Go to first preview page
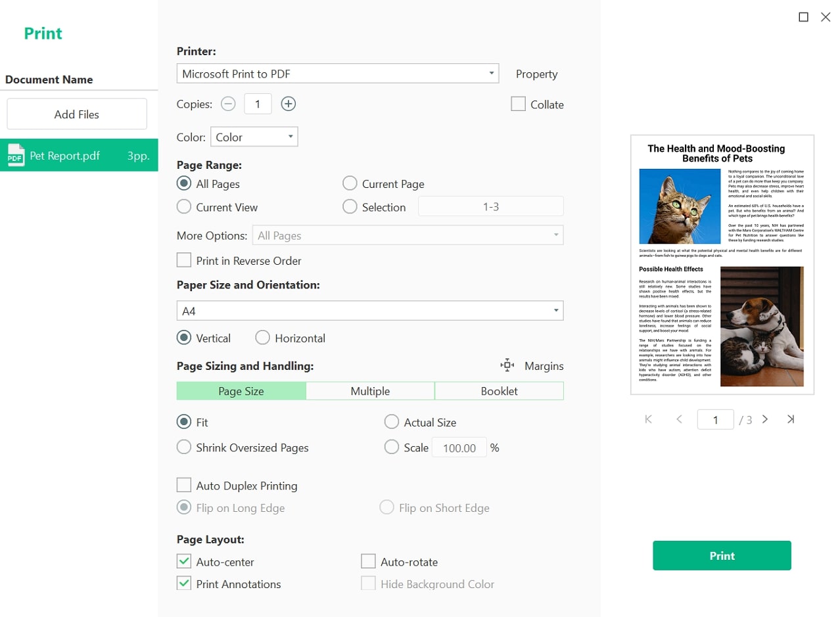This screenshot has width=840, height=617. click(x=649, y=419)
